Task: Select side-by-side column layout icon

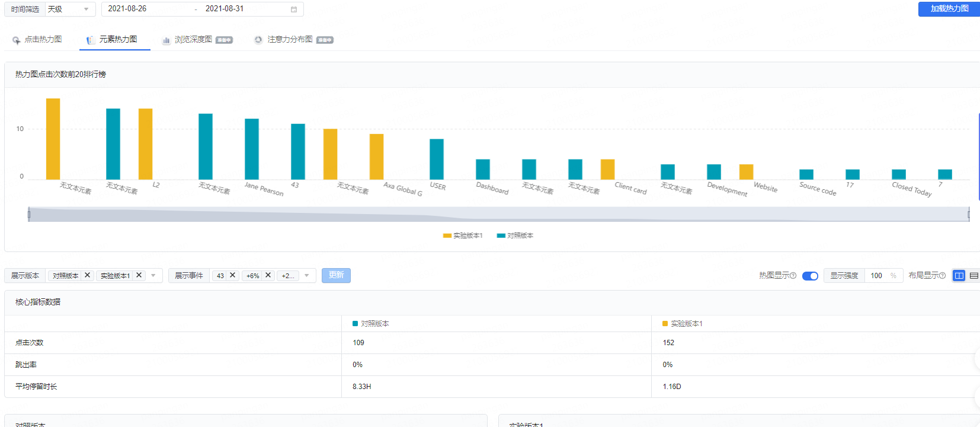Action: (x=959, y=276)
